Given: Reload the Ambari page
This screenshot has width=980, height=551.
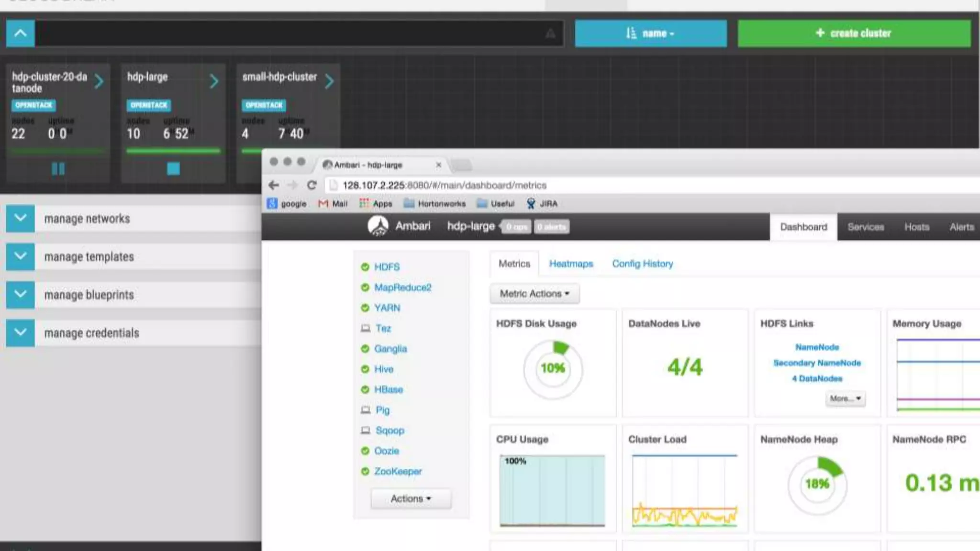Looking at the screenshot, I should [312, 185].
